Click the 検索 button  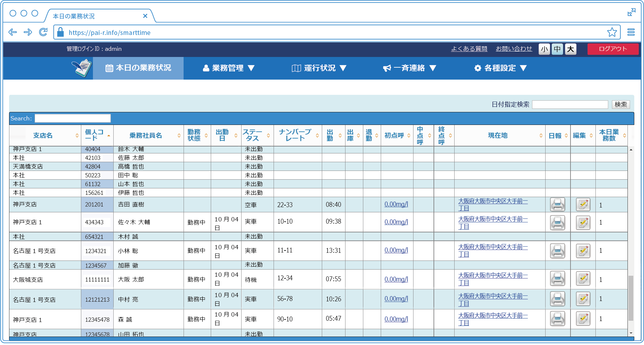click(x=621, y=105)
